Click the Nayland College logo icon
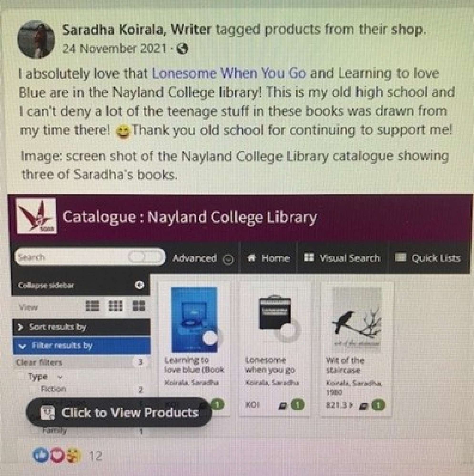 [36, 216]
